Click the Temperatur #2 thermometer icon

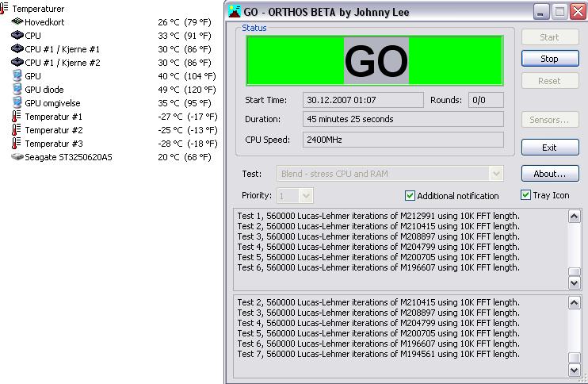[x=16, y=130]
